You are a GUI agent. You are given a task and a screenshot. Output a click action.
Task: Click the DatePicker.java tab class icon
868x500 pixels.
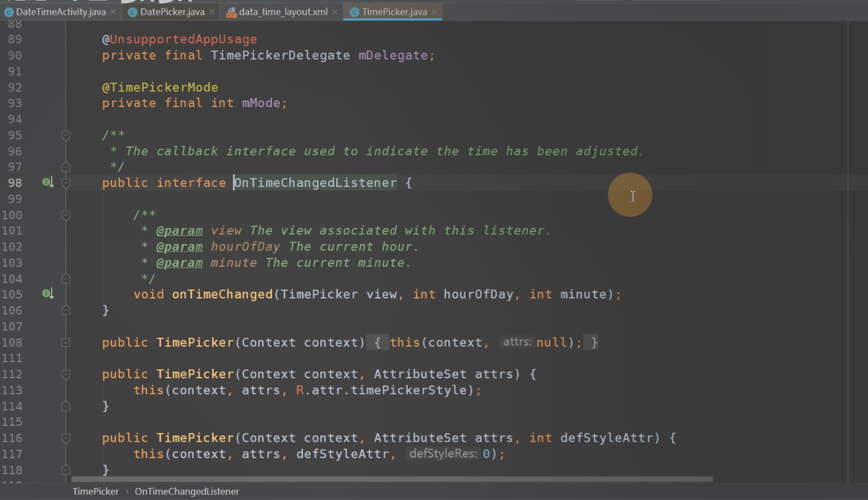point(132,12)
